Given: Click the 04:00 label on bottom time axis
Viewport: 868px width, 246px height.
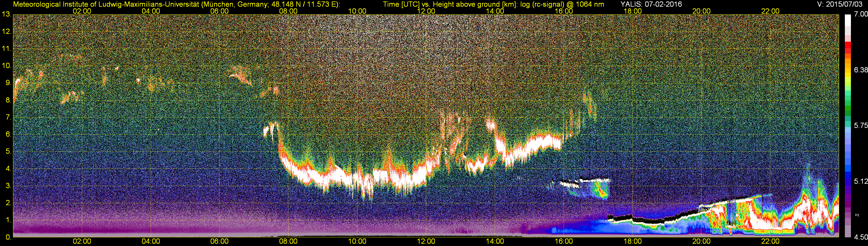Looking at the screenshot, I should click(x=151, y=241).
